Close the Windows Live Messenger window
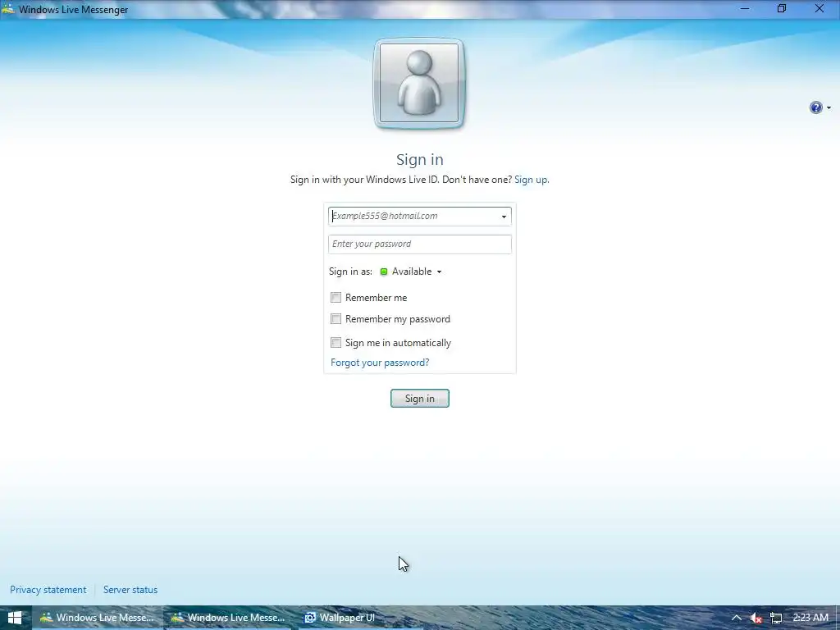 pos(819,9)
